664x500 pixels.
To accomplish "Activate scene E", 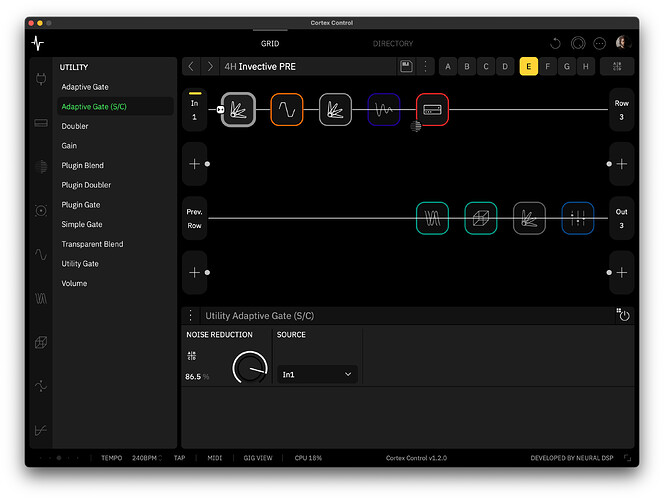I will (528, 66).
